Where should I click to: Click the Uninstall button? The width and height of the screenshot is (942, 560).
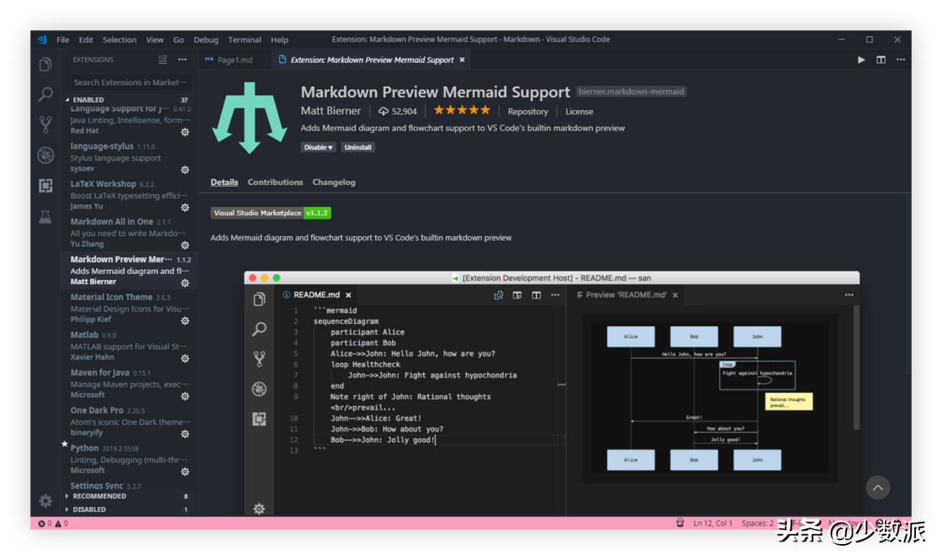tap(358, 147)
